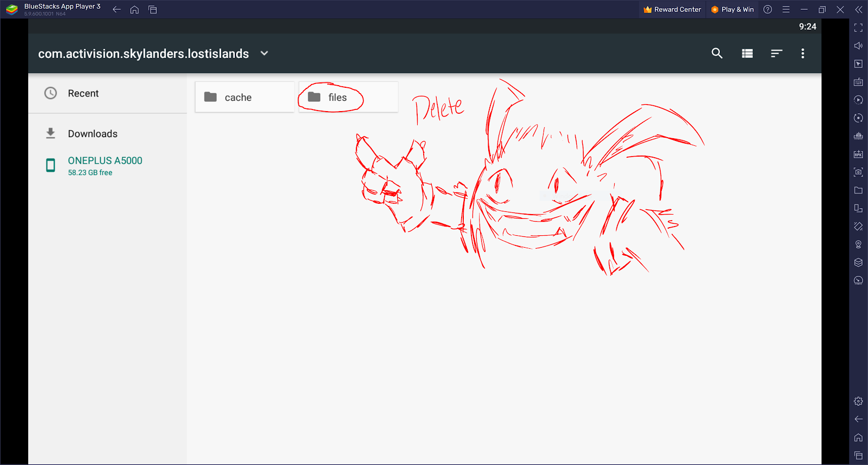The width and height of the screenshot is (868, 465).
Task: Collapse the BlueStacks side toolbar
Action: [x=858, y=9]
